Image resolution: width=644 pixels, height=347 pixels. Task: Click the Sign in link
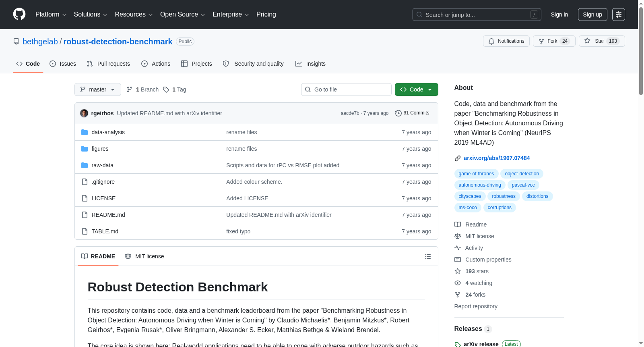pos(559,15)
